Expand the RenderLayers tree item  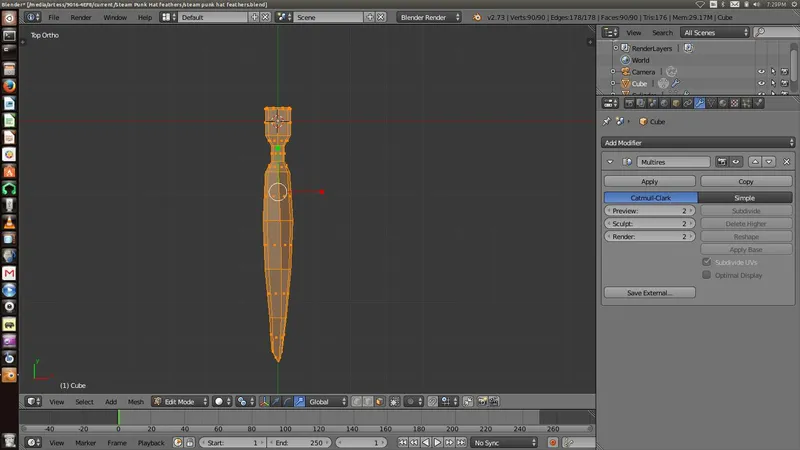[616, 48]
